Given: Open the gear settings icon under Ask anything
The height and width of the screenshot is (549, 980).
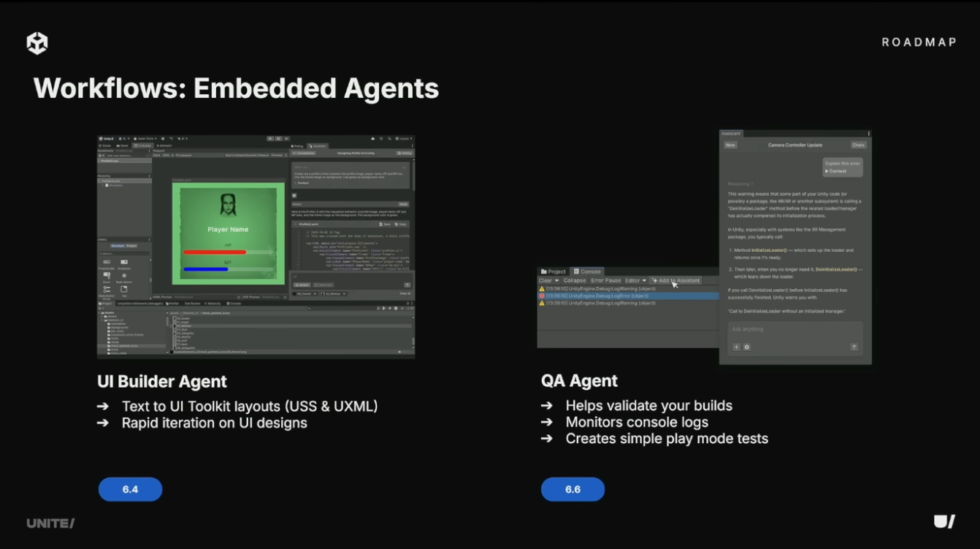Looking at the screenshot, I should coord(747,347).
